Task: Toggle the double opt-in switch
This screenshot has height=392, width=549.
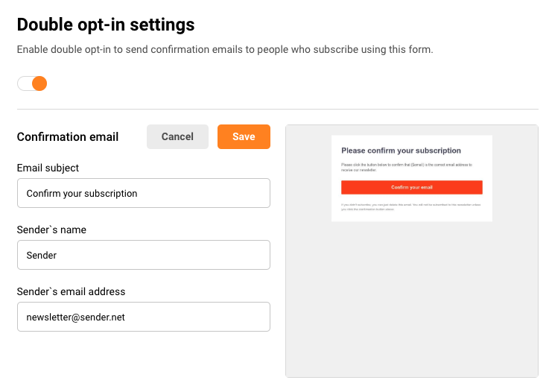Action: (x=32, y=83)
